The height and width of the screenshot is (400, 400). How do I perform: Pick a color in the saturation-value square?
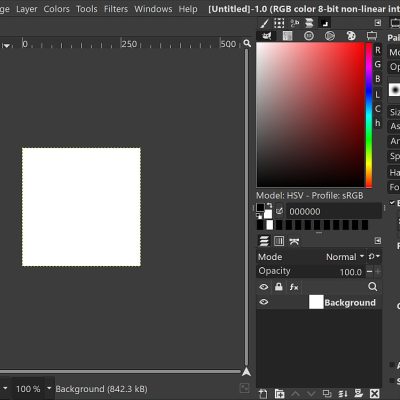(310, 115)
